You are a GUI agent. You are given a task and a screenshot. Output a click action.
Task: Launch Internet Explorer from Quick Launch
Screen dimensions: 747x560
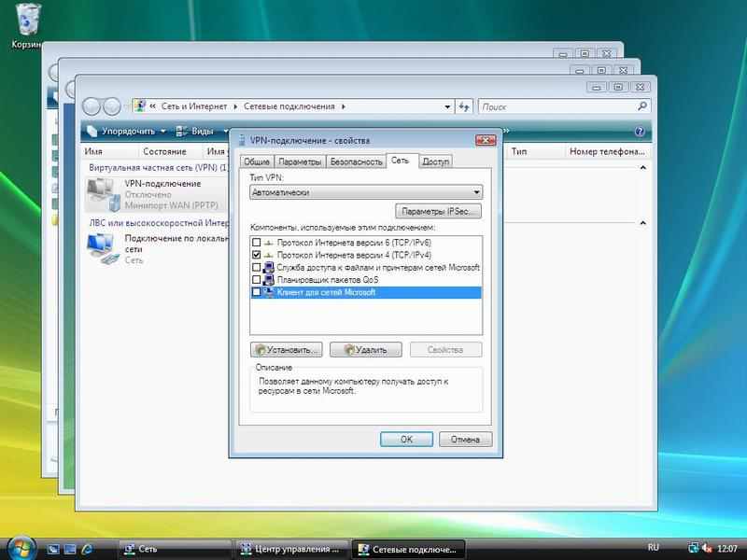tap(87, 549)
